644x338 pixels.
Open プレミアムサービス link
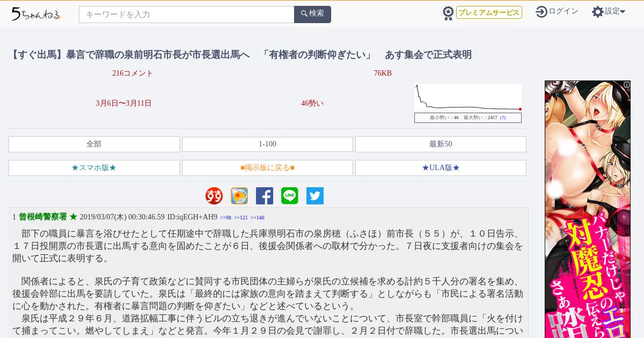[489, 12]
